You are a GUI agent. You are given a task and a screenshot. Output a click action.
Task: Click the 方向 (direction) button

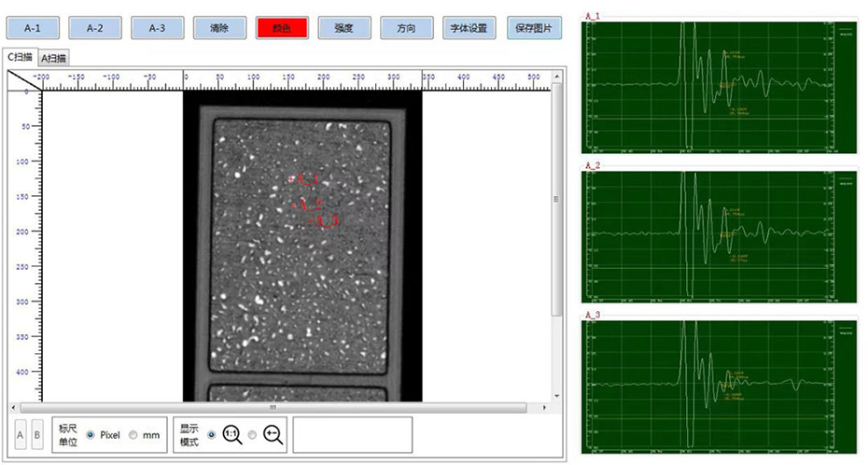(x=407, y=28)
